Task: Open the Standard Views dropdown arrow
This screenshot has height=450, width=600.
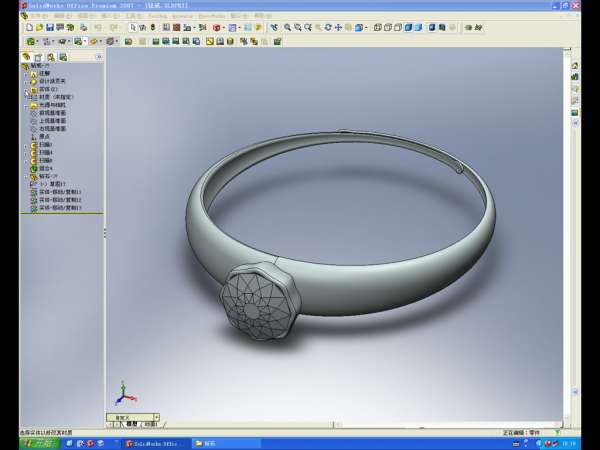Action: [366, 28]
